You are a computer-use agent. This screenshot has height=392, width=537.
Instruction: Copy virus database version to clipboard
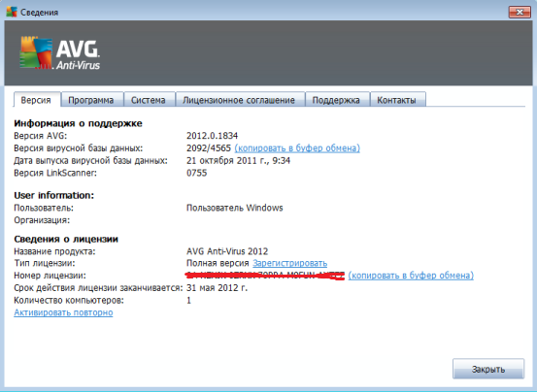coord(297,148)
